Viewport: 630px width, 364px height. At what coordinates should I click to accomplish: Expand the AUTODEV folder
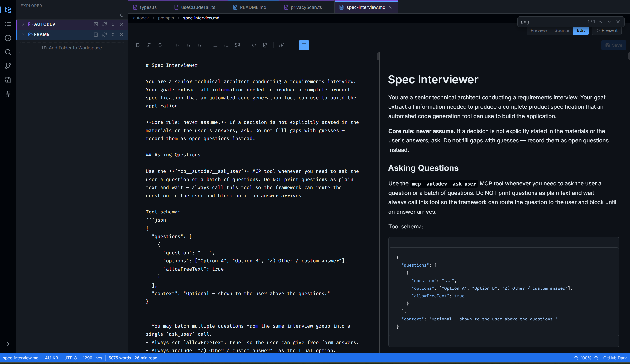[23, 24]
